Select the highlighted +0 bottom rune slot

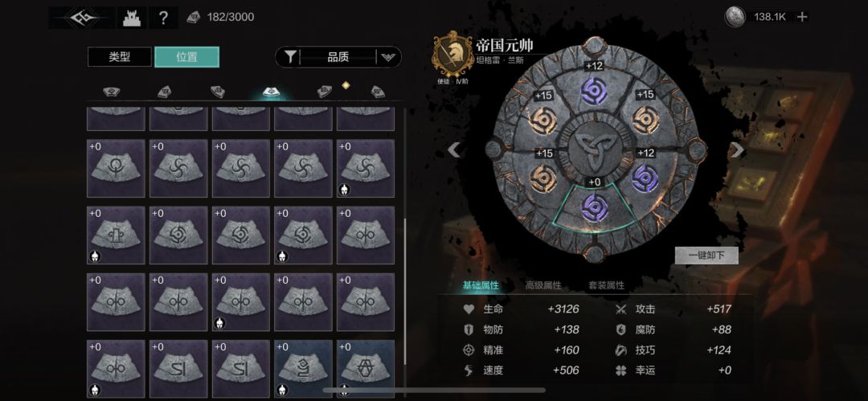point(595,207)
